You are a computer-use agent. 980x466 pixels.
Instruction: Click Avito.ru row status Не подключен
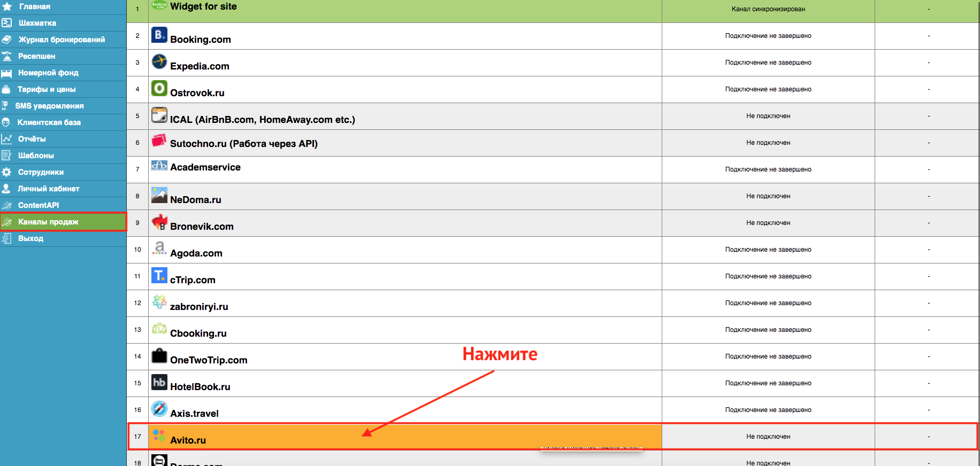tap(768, 437)
